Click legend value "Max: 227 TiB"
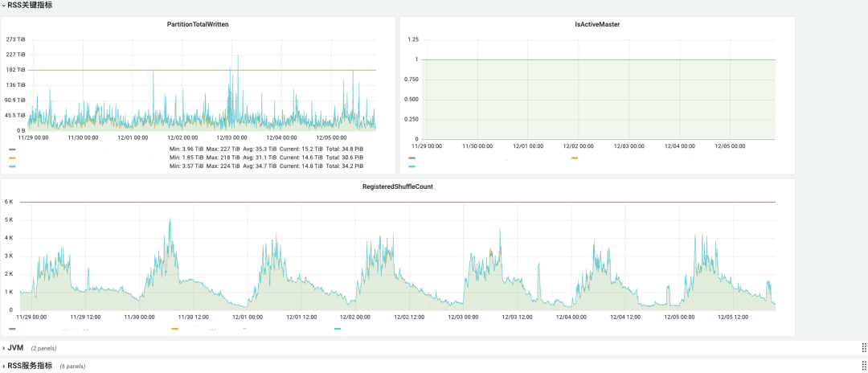This screenshot has width=868, height=373. pyautogui.click(x=223, y=149)
